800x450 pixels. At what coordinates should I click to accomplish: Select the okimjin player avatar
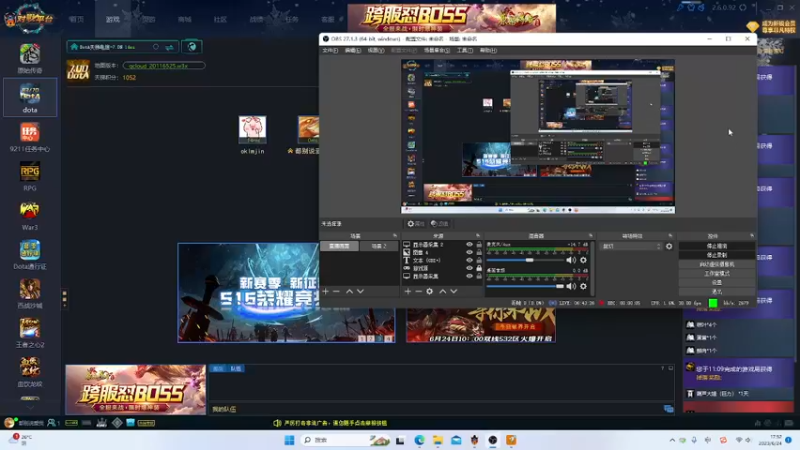coord(252,130)
